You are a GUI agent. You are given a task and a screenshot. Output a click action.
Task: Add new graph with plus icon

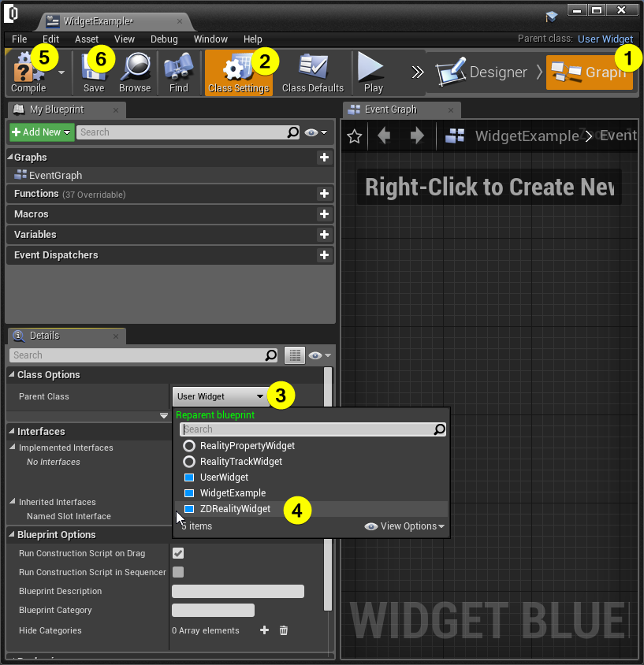click(x=323, y=158)
